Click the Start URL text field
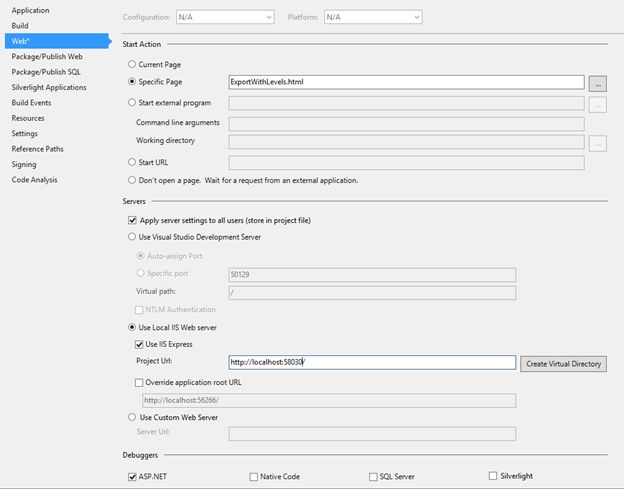 pyautogui.click(x=406, y=163)
